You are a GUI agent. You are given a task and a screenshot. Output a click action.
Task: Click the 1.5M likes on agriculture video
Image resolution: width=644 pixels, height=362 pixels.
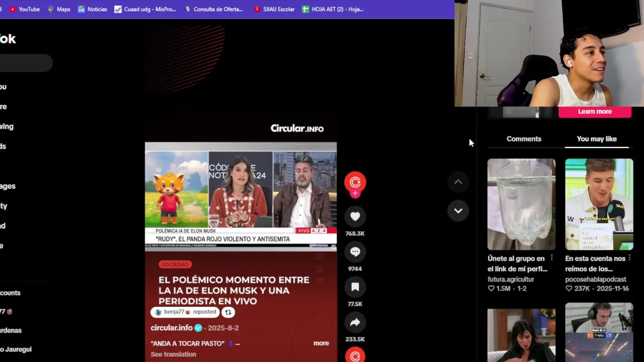tap(500, 289)
